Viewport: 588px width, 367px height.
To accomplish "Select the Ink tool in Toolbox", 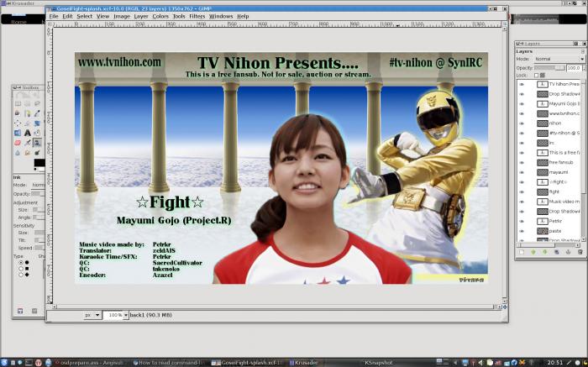I will (37, 143).
